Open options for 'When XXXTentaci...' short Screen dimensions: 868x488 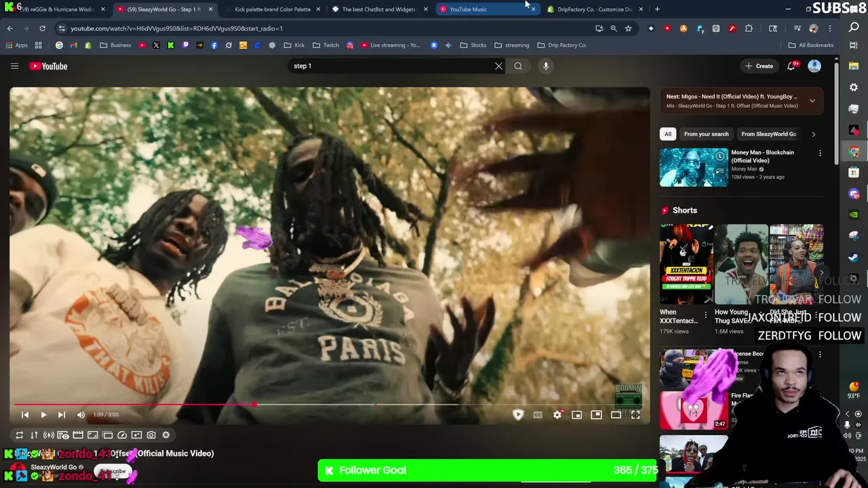point(706,317)
